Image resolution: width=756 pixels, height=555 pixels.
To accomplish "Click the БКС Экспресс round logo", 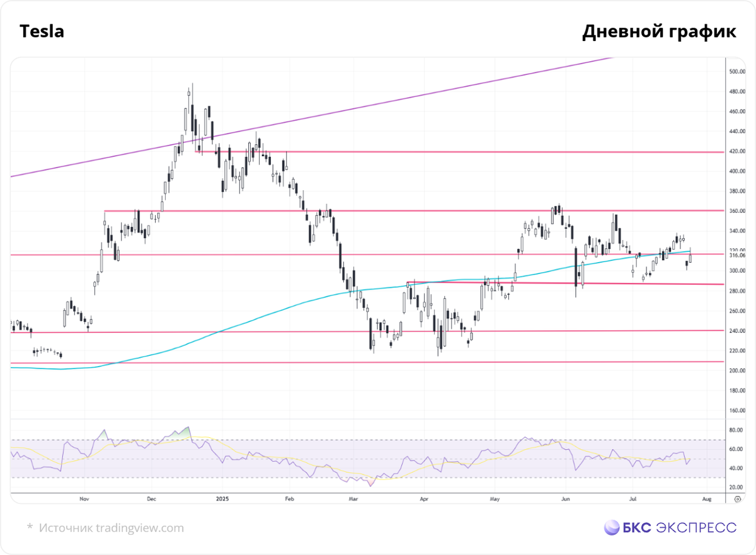I will (613, 528).
